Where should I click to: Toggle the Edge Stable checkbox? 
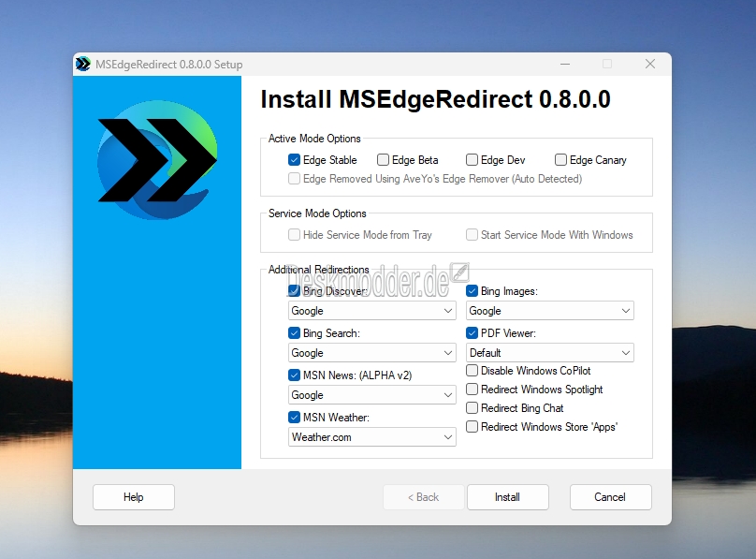(294, 159)
